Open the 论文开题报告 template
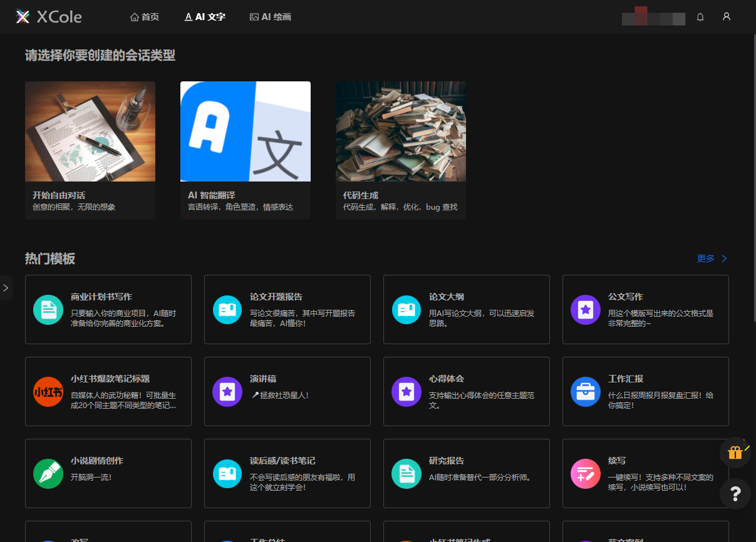 287,309
